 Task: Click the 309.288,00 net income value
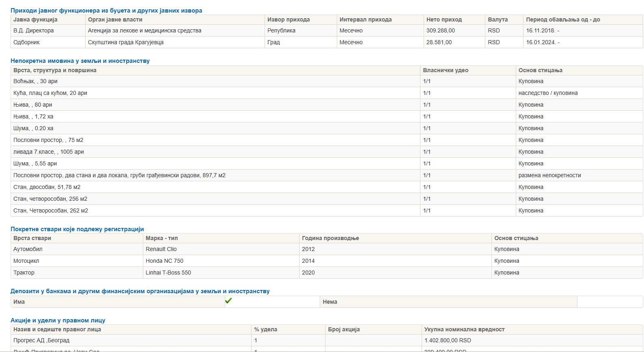click(440, 30)
